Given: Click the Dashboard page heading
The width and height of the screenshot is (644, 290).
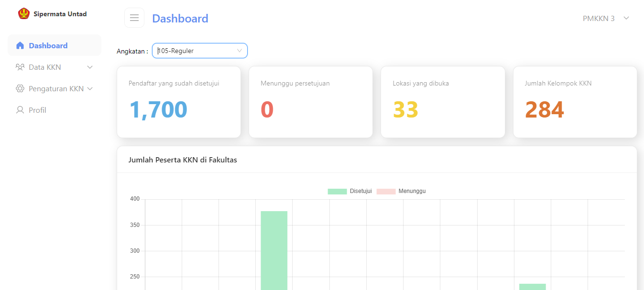Looking at the screenshot, I should click(x=180, y=19).
